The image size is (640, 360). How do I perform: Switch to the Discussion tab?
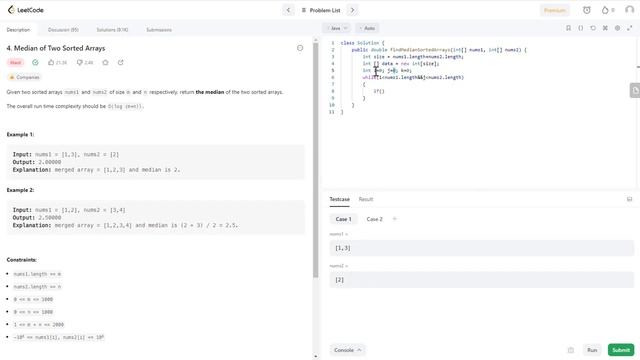click(x=63, y=30)
